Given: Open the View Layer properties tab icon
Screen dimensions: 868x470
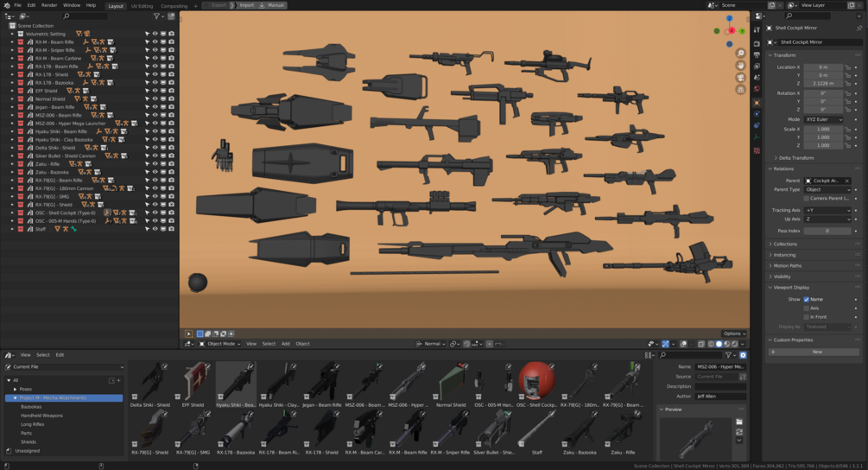Looking at the screenshot, I should tap(757, 67).
